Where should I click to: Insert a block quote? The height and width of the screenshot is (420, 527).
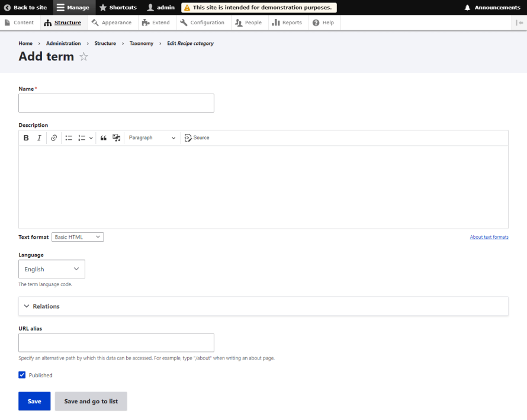tap(104, 138)
